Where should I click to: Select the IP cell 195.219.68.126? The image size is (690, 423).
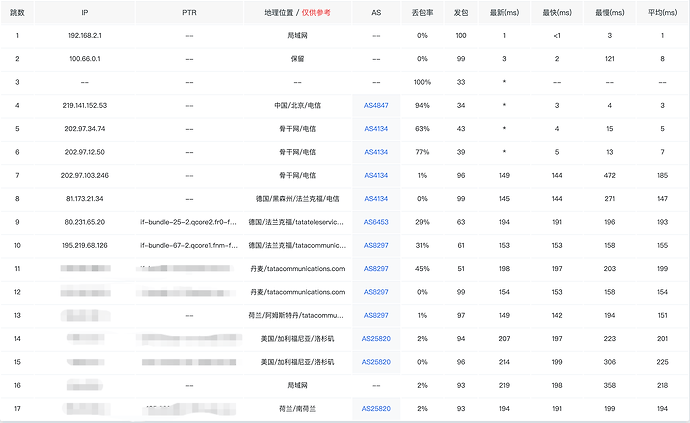[x=84, y=245]
